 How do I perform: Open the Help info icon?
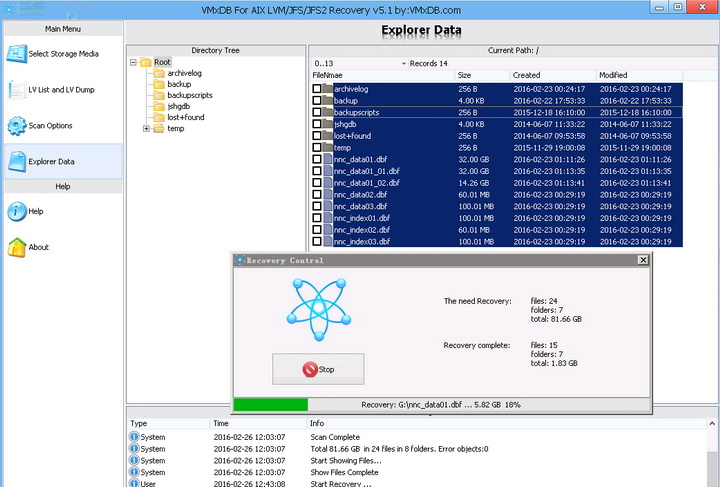point(17,211)
